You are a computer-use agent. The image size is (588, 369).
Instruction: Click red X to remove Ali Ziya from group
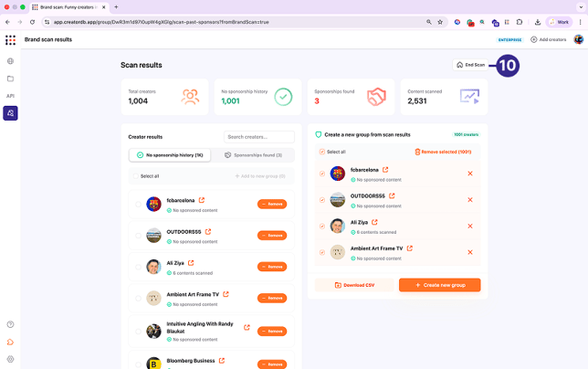pyautogui.click(x=470, y=226)
